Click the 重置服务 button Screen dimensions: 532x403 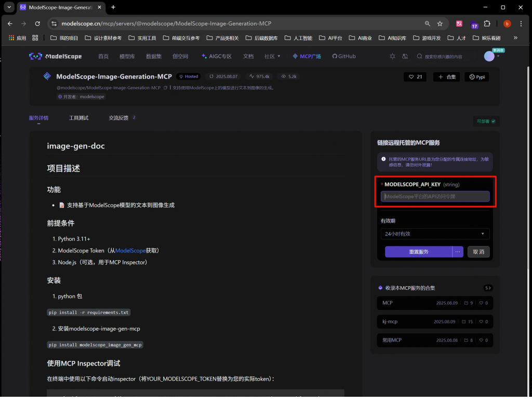418,252
